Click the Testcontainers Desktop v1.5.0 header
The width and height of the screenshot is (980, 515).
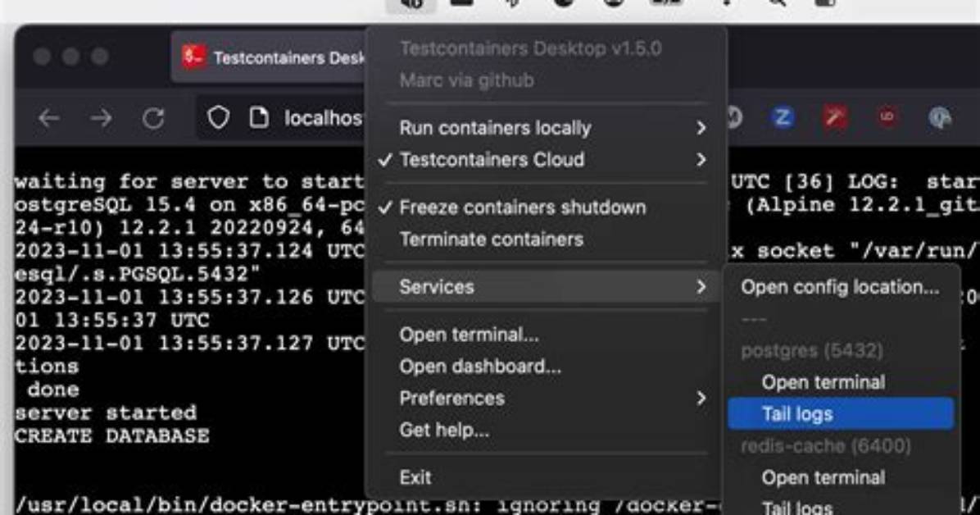pos(531,48)
